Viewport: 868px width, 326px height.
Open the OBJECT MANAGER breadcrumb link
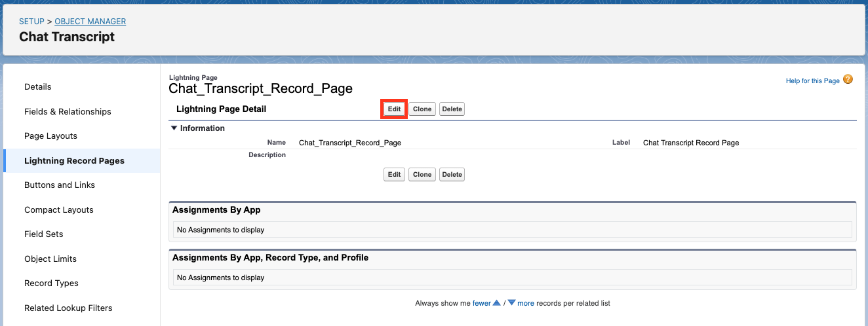point(90,22)
